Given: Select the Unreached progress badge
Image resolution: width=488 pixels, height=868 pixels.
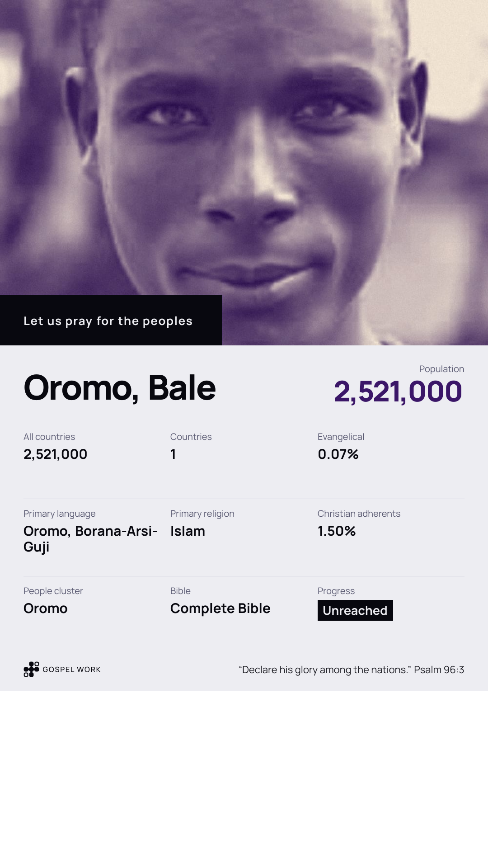Looking at the screenshot, I should pos(355,610).
